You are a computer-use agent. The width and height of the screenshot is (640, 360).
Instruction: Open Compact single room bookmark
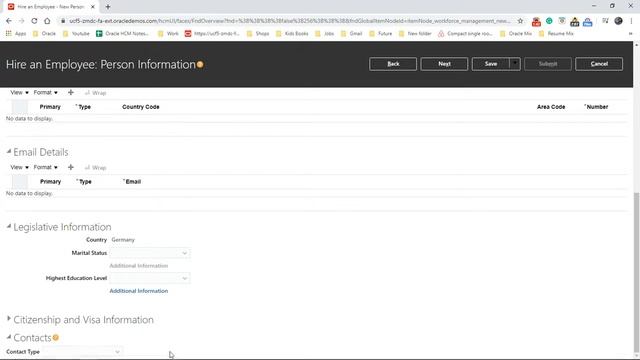click(x=465, y=33)
